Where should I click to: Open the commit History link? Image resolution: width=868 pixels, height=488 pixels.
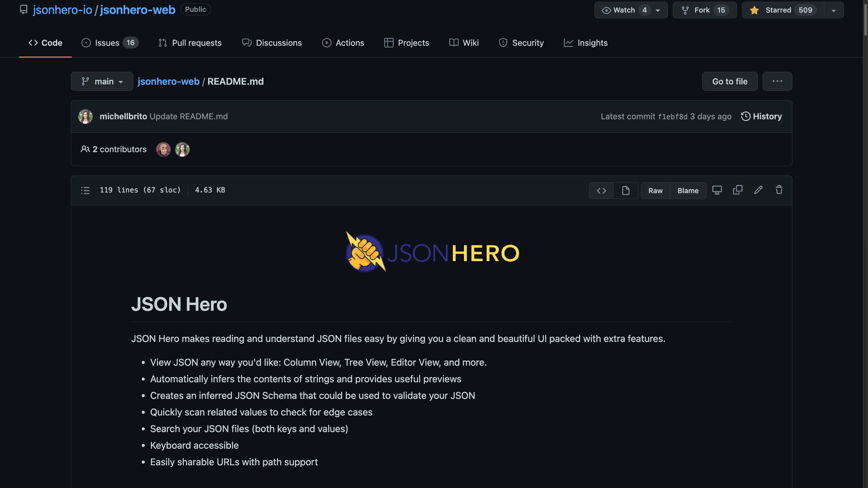[x=762, y=117]
